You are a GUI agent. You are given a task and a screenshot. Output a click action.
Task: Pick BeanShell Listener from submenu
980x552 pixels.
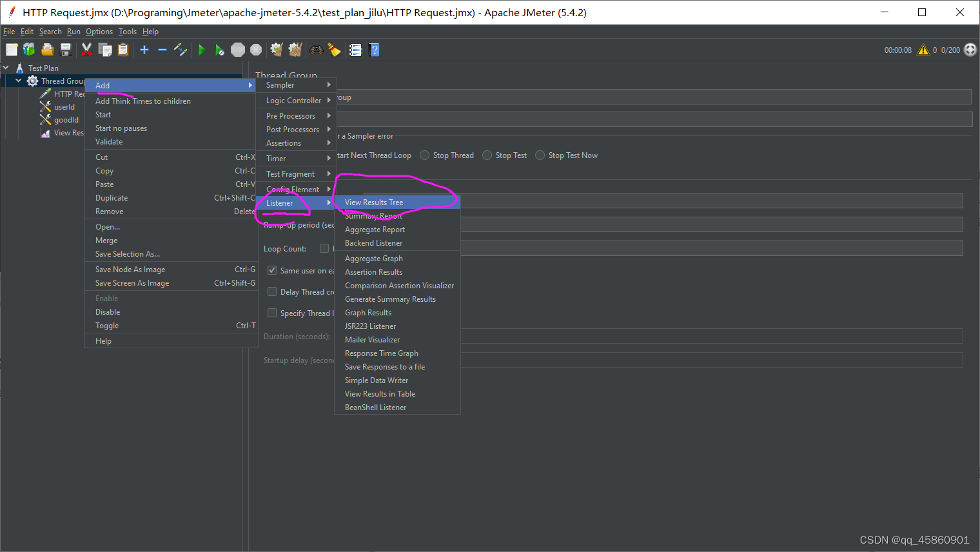[397, 408]
